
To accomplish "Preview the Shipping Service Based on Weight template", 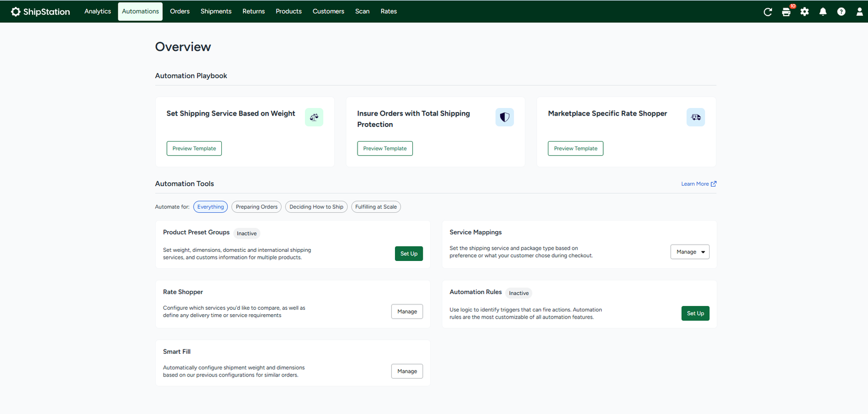I will click(194, 149).
